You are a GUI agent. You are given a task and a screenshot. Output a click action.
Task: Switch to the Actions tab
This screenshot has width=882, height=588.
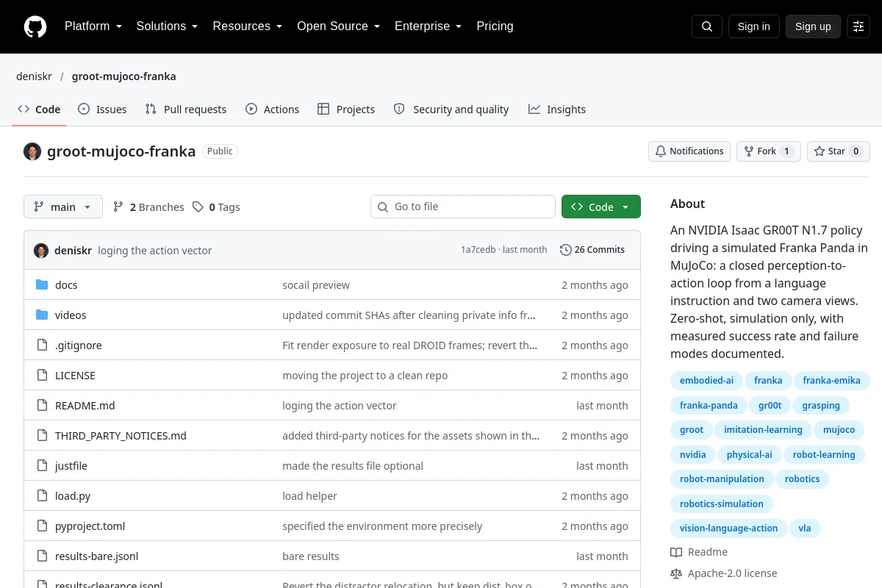coord(272,110)
